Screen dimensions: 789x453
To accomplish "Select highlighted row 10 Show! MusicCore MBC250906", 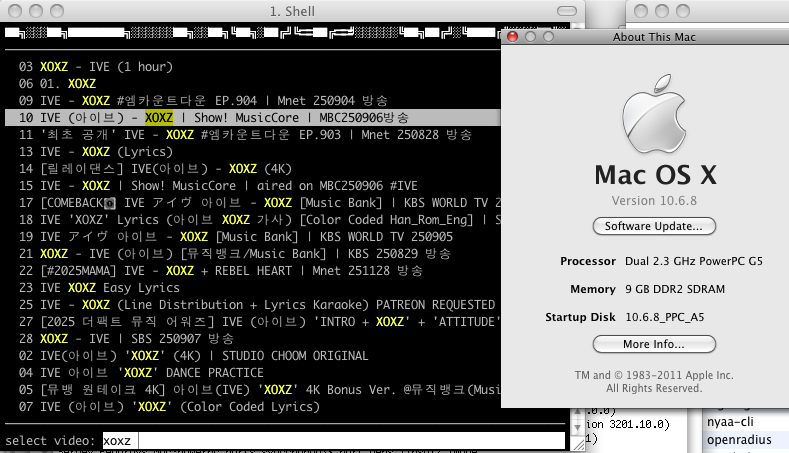I will tap(253, 118).
